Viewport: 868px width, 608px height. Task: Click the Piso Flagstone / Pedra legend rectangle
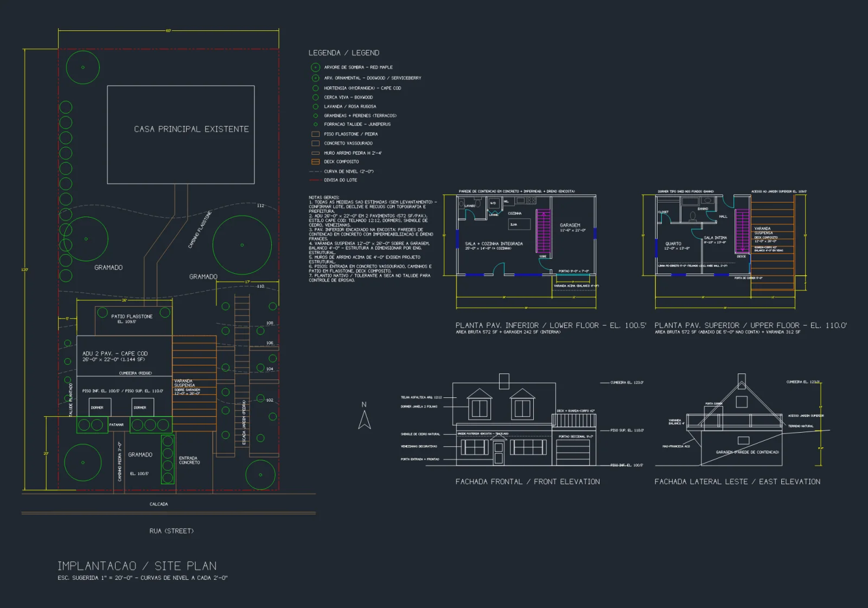click(x=315, y=134)
